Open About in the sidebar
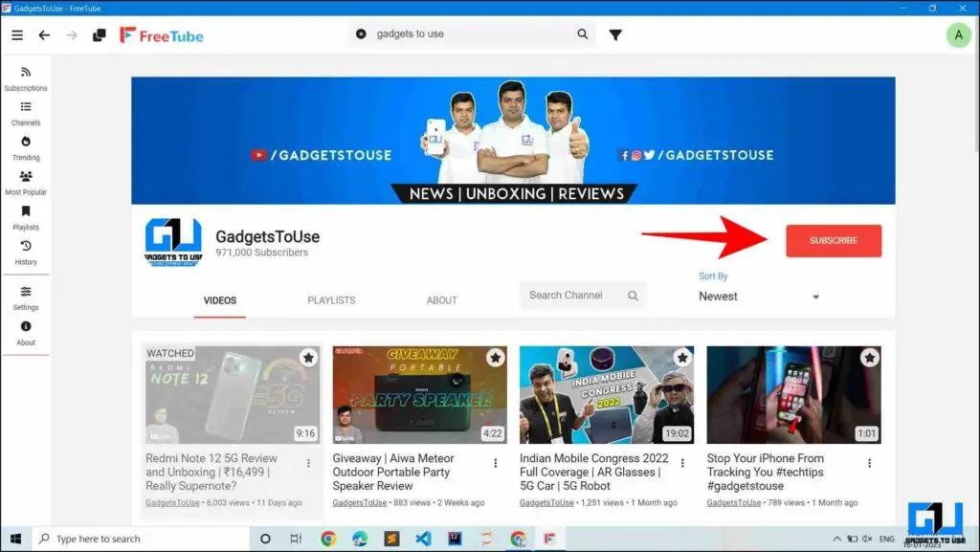 pos(26,334)
